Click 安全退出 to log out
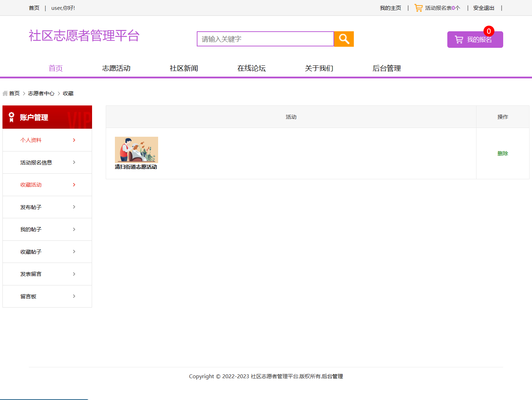Viewport: 532px width, 400px height. point(484,7)
